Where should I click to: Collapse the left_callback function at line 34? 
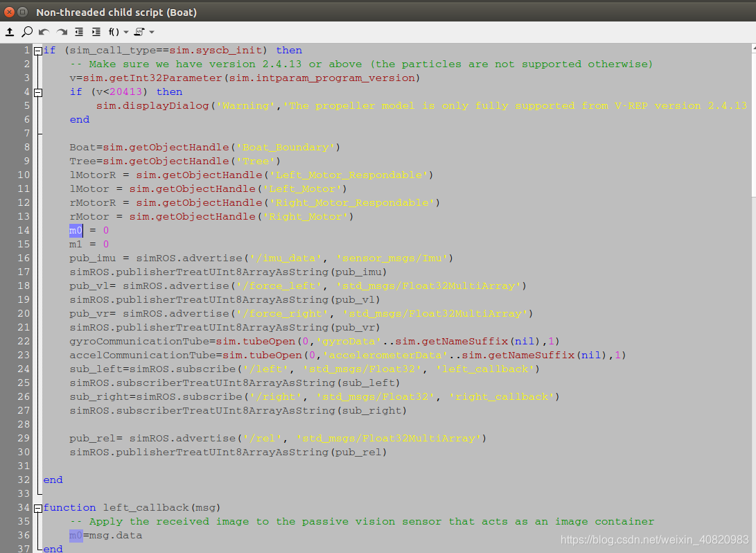38,508
